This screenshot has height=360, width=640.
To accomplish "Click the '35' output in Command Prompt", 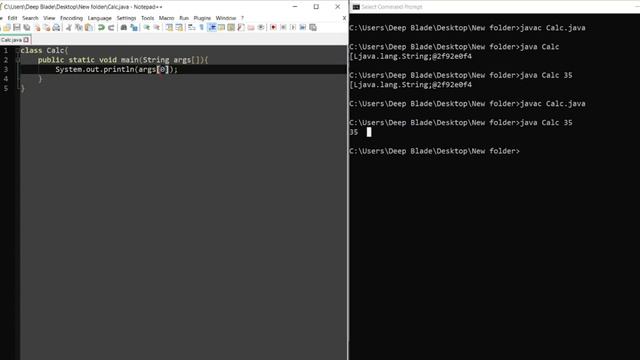I will 353,132.
